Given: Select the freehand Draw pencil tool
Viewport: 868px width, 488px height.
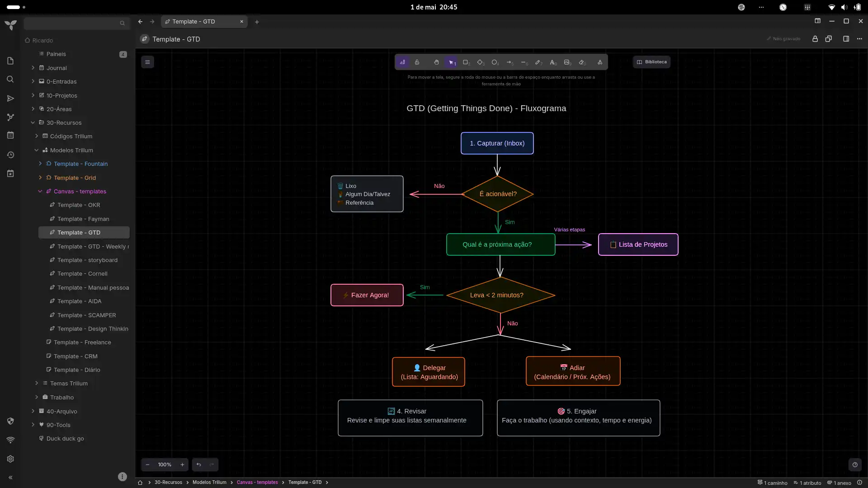Looking at the screenshot, I should 538,62.
